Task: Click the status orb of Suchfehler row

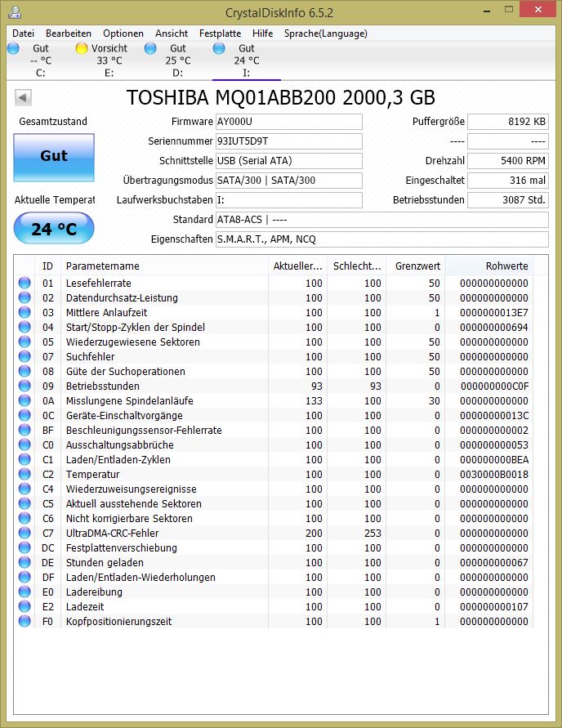Action: pos(25,356)
